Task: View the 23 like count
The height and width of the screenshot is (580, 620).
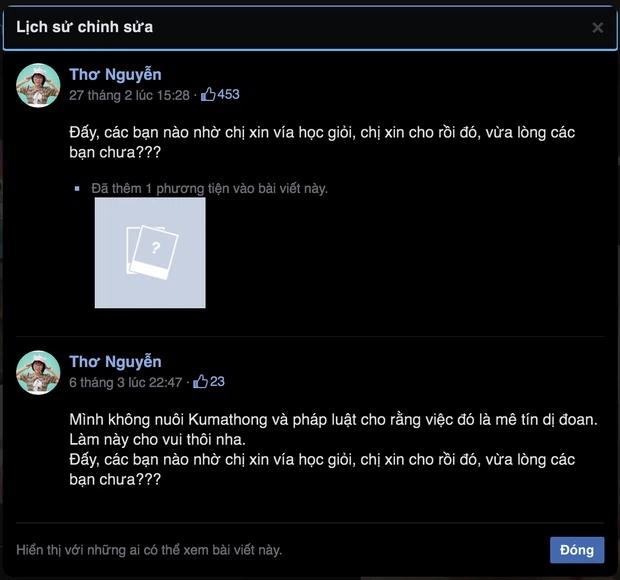Action: pyautogui.click(x=217, y=381)
